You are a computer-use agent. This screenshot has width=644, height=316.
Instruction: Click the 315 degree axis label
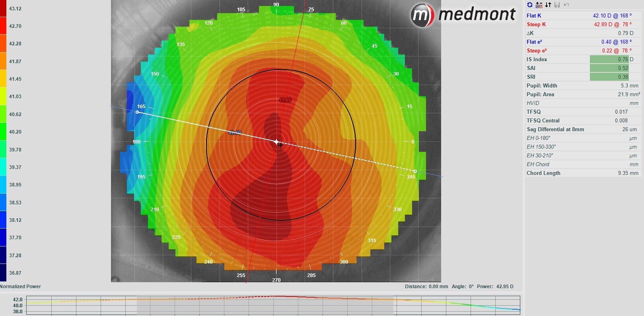click(372, 240)
